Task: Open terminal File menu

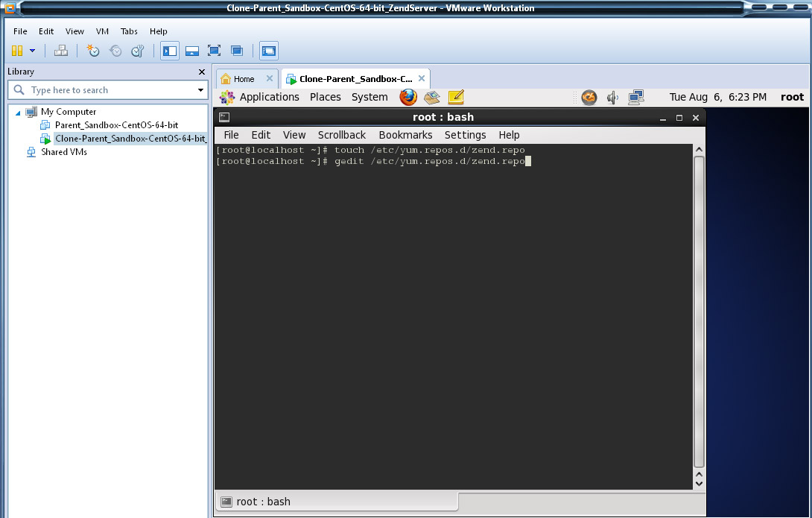Action: point(231,135)
